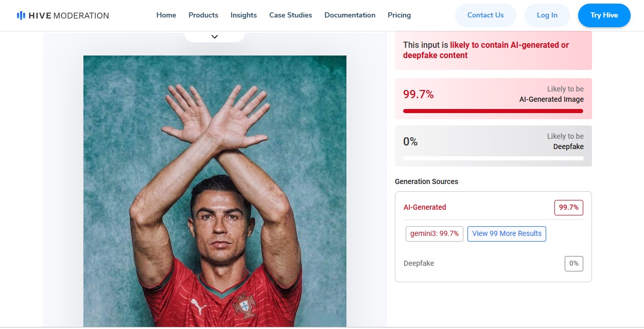Expand View 99 More Results
This screenshot has height=329, width=644.
(x=507, y=233)
